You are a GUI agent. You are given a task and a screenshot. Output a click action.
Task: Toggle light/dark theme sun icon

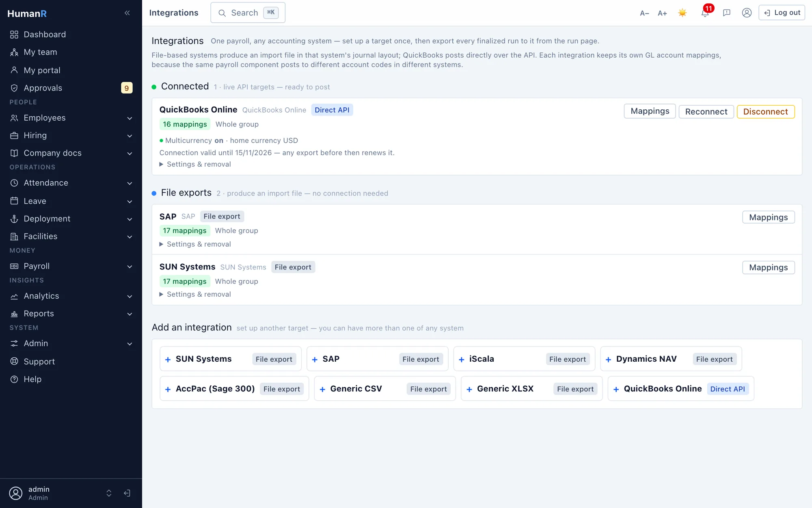pyautogui.click(x=682, y=13)
